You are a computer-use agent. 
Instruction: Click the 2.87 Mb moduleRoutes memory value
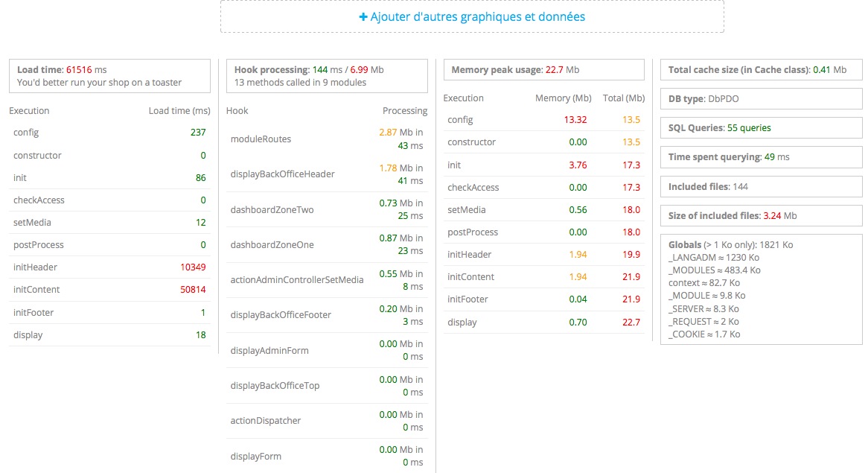pos(388,133)
